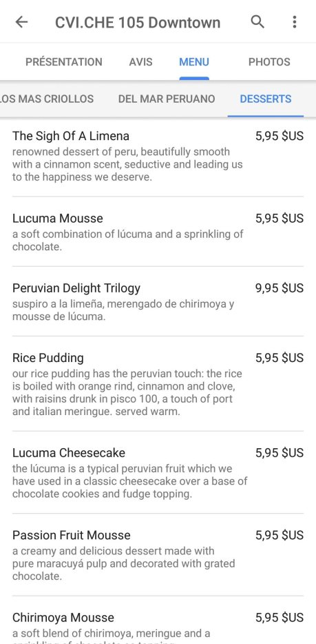
Task: Select the Los Mas Criollos category
Action: click(x=47, y=99)
